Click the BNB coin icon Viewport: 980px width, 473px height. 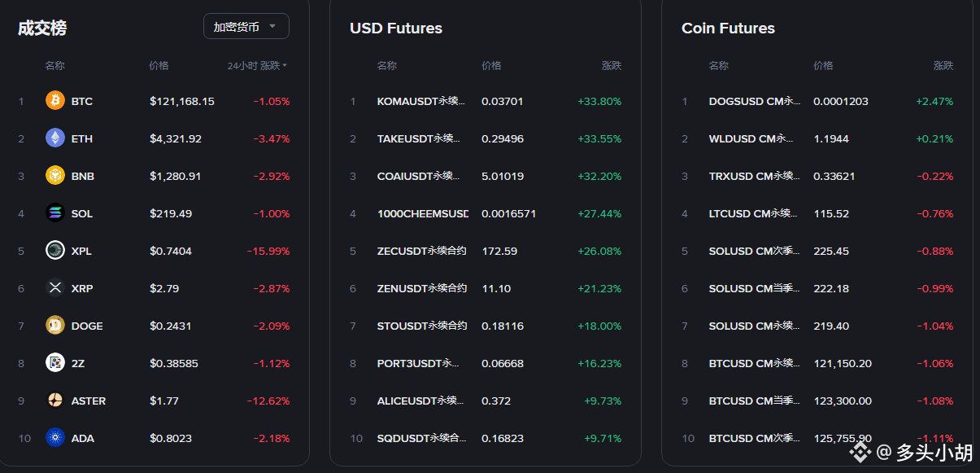[55, 176]
